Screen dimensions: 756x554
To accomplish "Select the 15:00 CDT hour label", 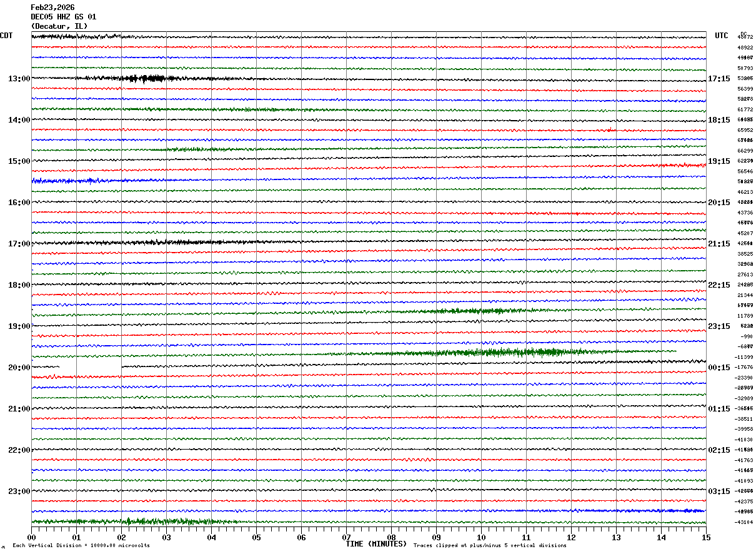I will [x=19, y=161].
